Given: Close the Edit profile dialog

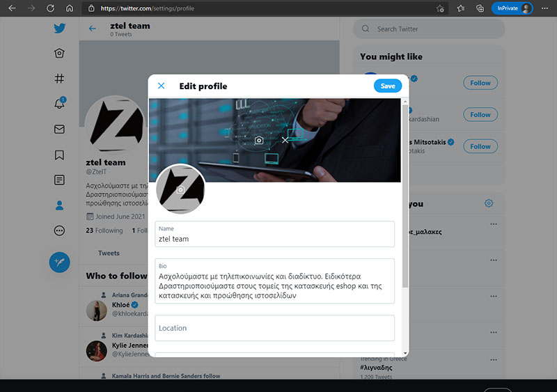Looking at the screenshot, I should click(x=162, y=86).
